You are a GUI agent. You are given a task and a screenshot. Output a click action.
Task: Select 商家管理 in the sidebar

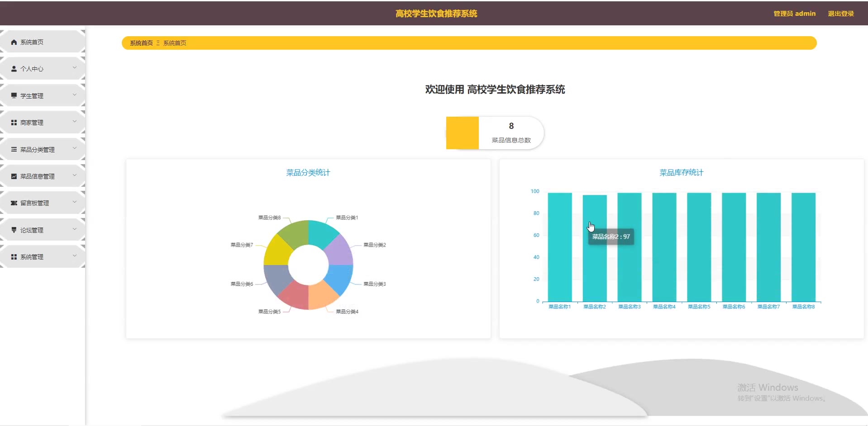point(43,123)
